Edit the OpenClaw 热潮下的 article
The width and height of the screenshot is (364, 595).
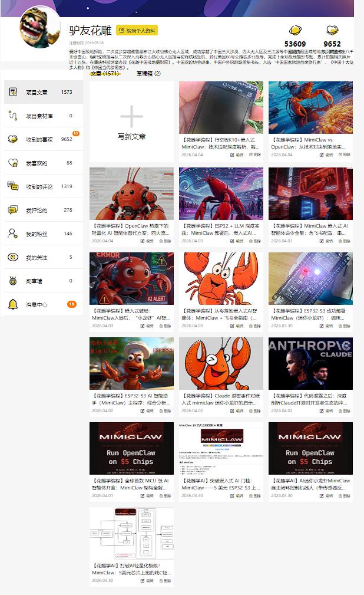pos(147,241)
